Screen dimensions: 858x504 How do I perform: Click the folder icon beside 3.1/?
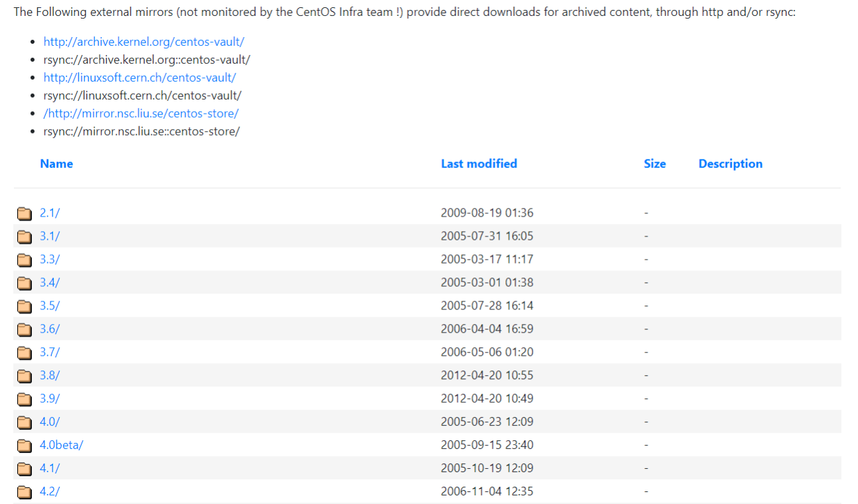pos(25,236)
